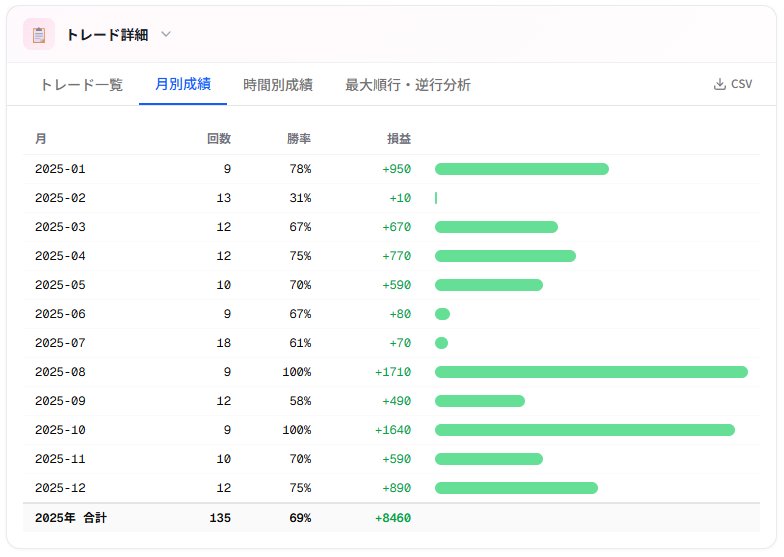This screenshot has width=784, height=557.
Task: Click the 損益 column header
Action: [x=398, y=138]
